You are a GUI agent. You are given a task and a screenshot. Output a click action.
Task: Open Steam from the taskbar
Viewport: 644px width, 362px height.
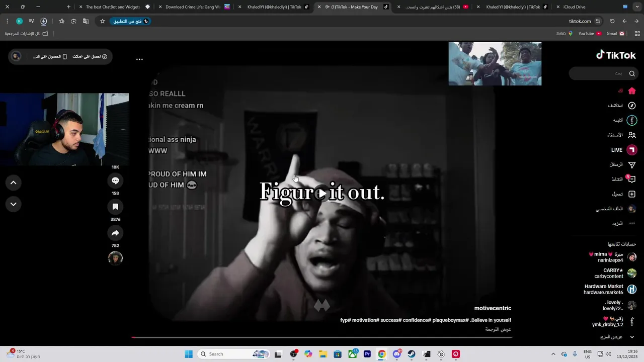[412, 354]
